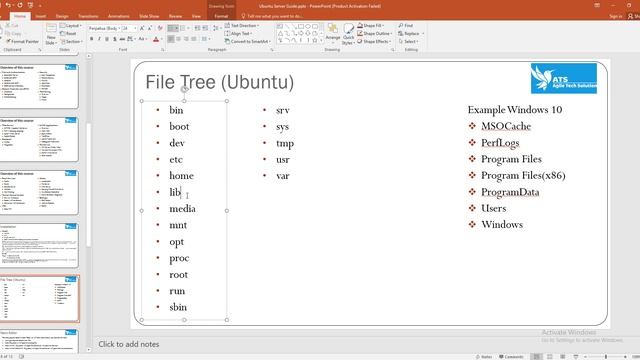Open the Shape Effects dropdown
This screenshot has height=360, width=640.
point(374,41)
